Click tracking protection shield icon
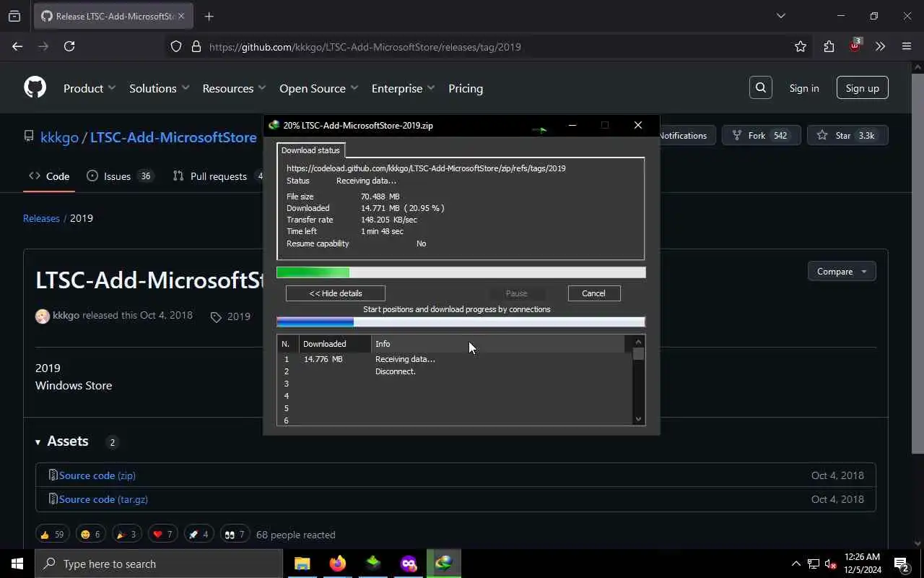Image resolution: width=924 pixels, height=578 pixels. click(176, 46)
